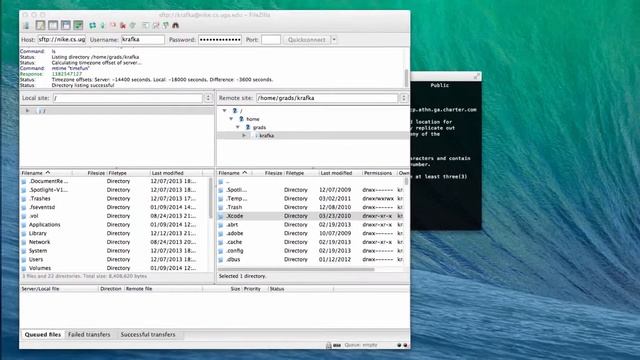
Task: Open the Local site path dropdown
Action: 208,98
